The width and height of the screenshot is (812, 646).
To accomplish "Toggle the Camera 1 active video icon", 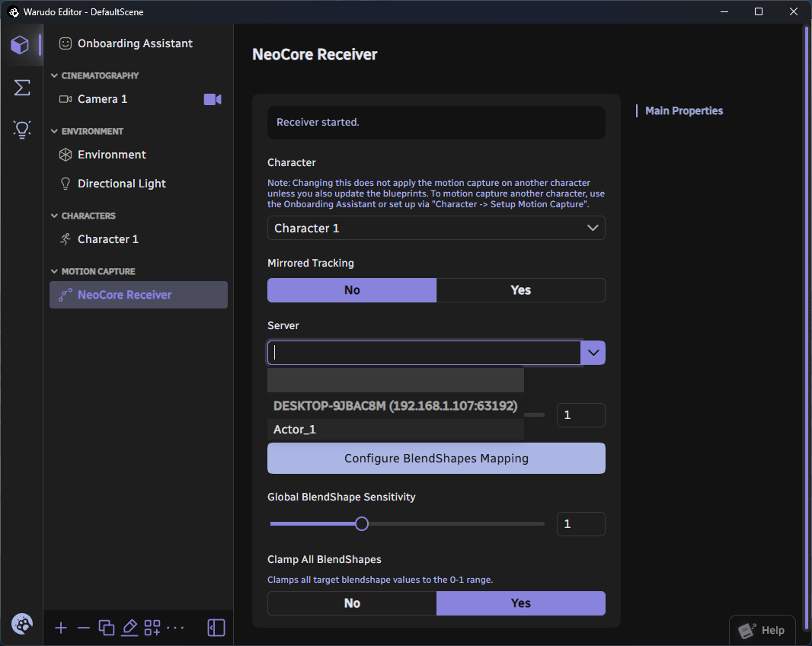I will (x=213, y=100).
